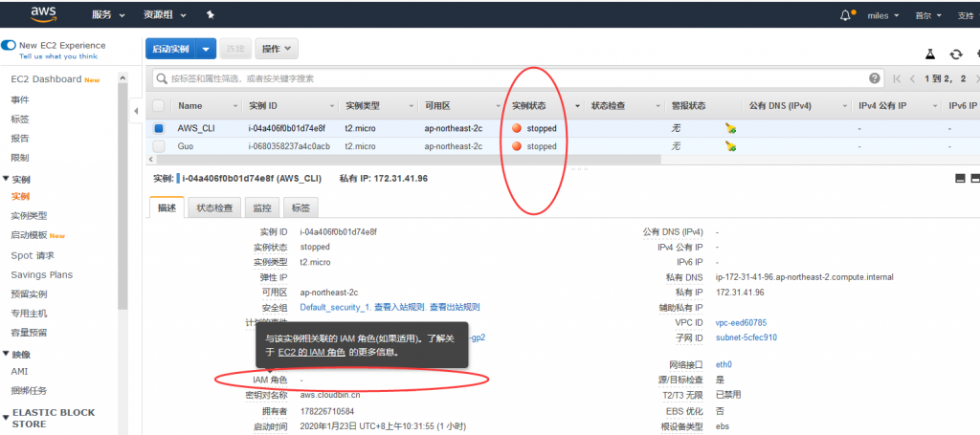980x435 pixels.
Task: Open search help question icon
Action: (875, 78)
